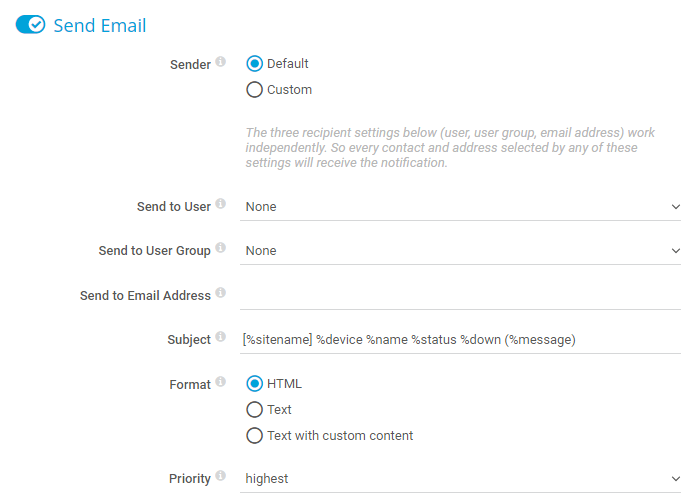Click the info icon next to Sender
The image size is (698, 503).
click(221, 63)
